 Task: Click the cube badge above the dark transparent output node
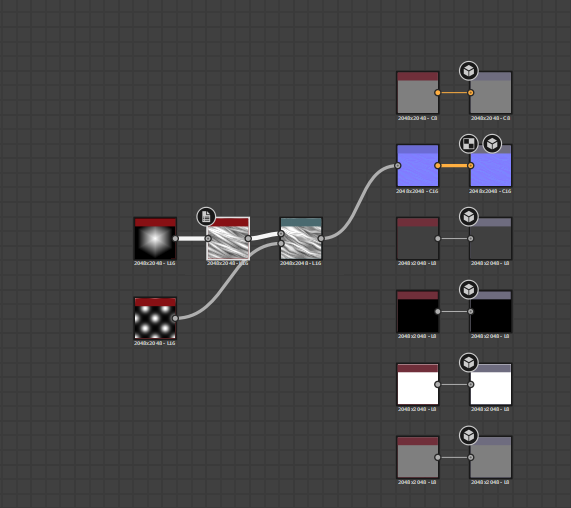point(469,217)
